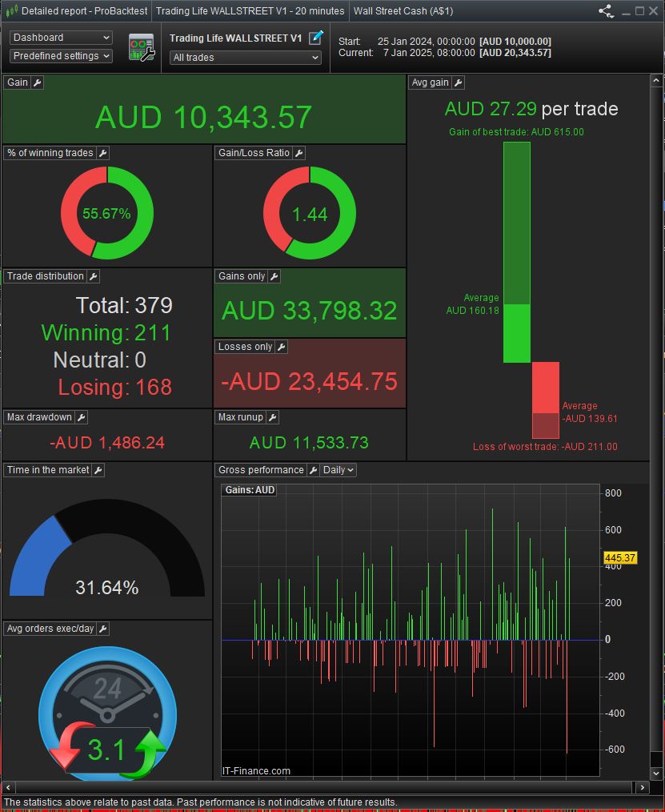
Task: Click AUD 33,798.32 gains value
Action: (310, 311)
